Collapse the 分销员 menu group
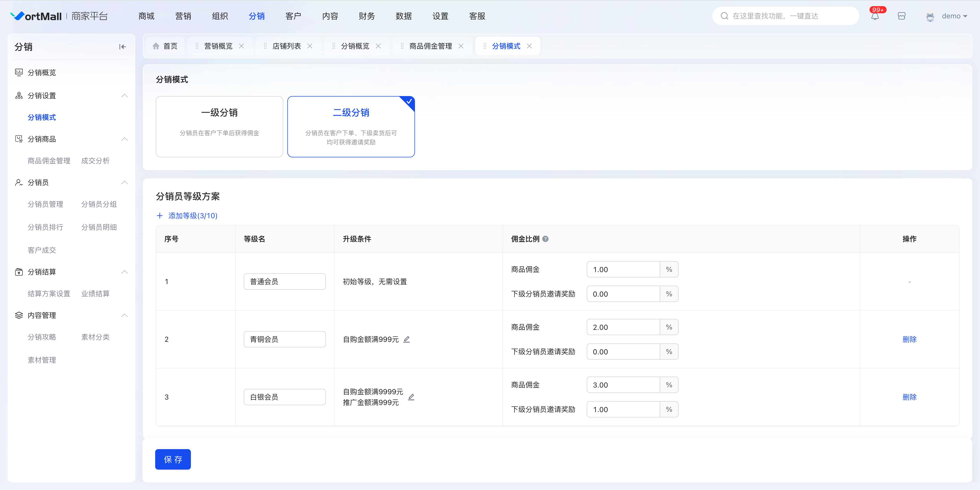The width and height of the screenshot is (980, 490). 124,183
